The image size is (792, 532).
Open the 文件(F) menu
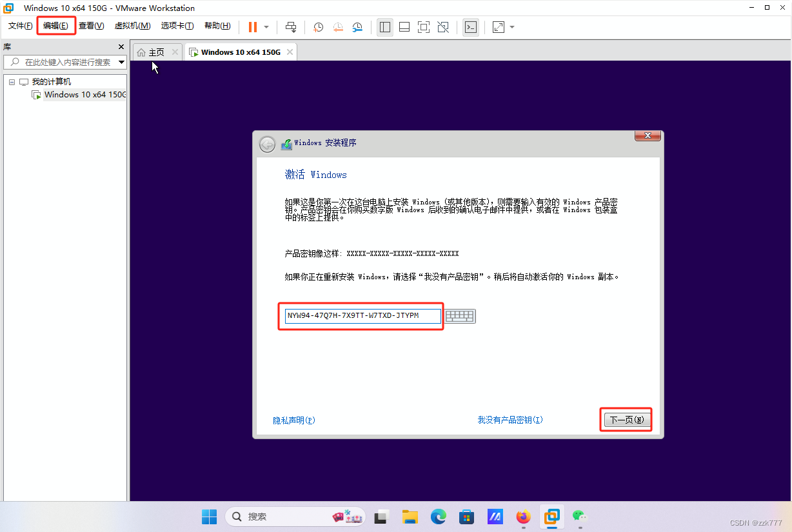pyautogui.click(x=21, y=26)
